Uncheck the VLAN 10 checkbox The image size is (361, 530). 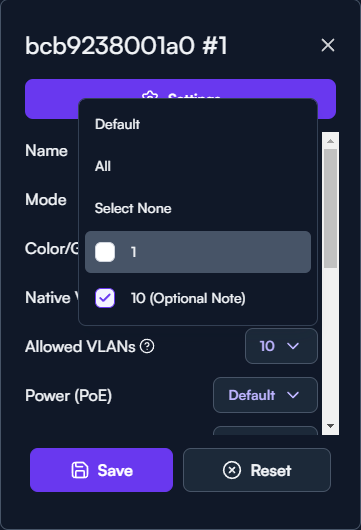105,298
